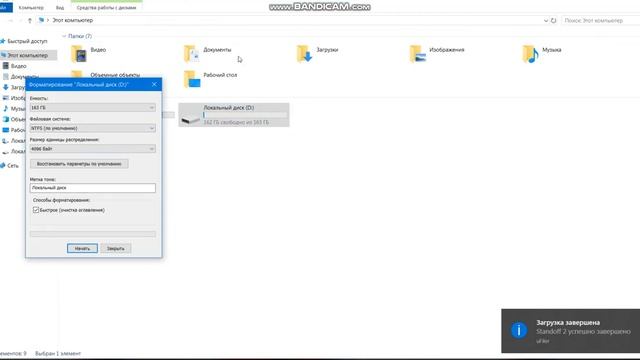
Task: Click the Explorer search box
Action: point(600,20)
